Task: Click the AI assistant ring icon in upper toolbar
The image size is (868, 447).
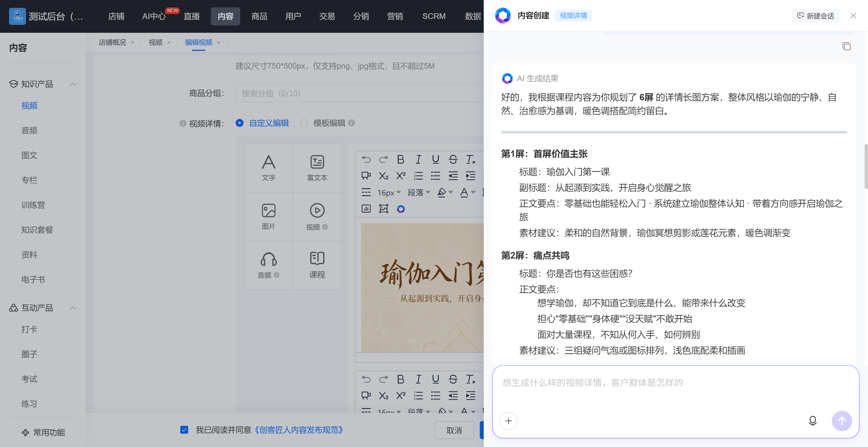Action: [x=401, y=209]
